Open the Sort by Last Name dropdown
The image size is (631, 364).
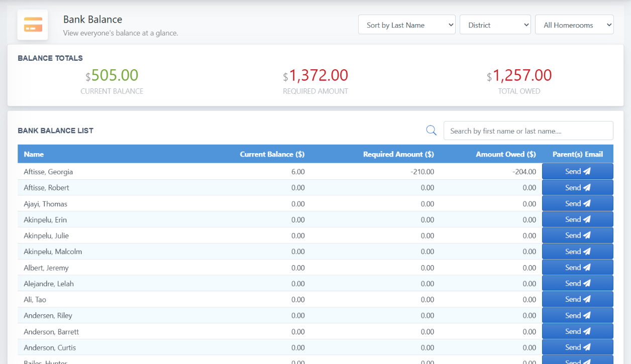(406, 25)
